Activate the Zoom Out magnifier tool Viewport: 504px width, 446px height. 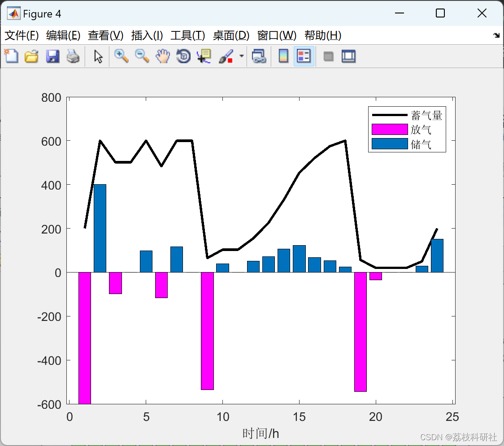pos(142,56)
